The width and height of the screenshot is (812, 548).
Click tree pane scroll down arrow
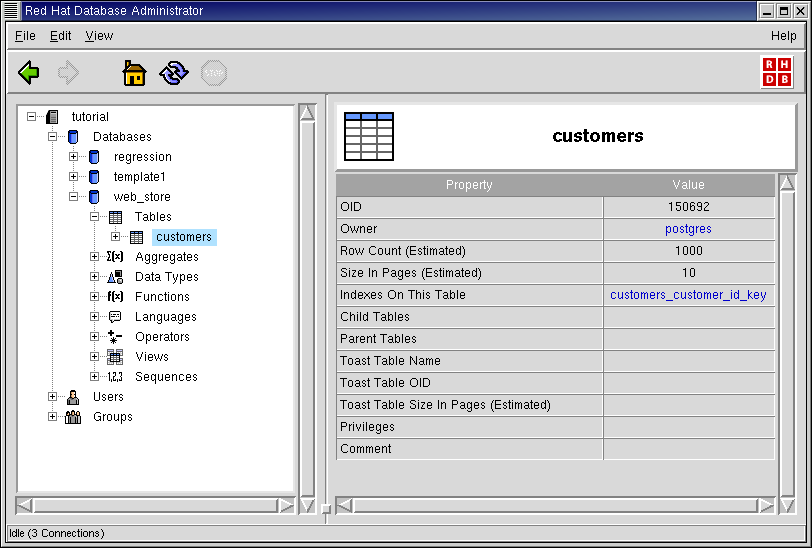pos(308,506)
